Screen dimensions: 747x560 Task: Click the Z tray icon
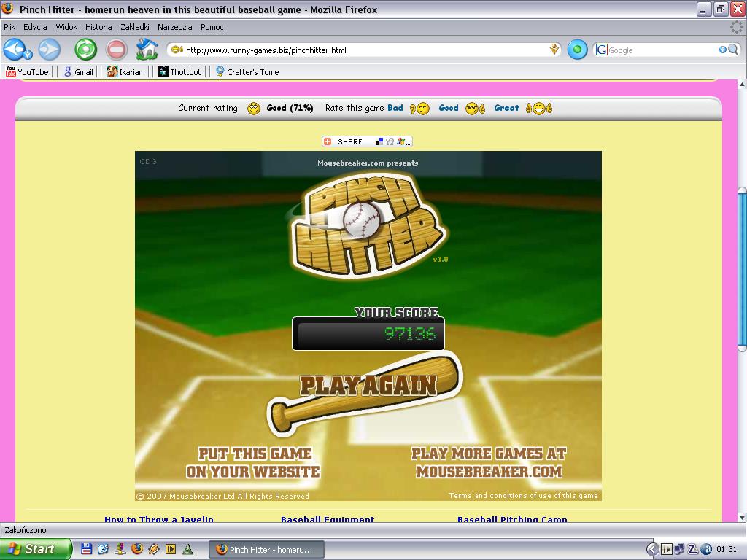pos(693,549)
